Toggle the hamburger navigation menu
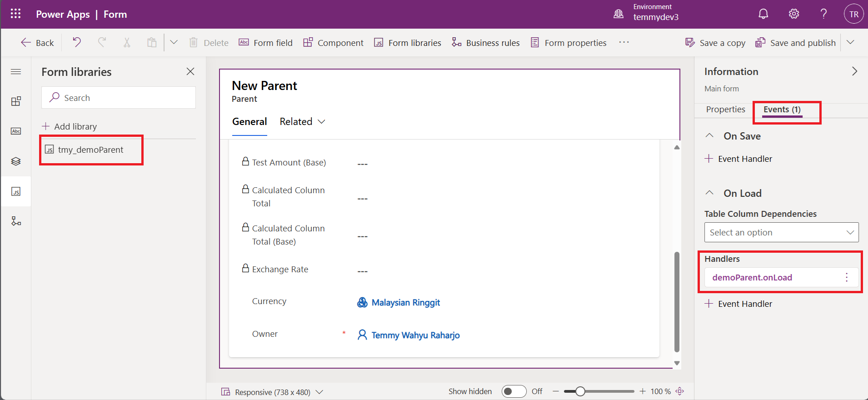Viewport: 868px width, 400px height. [16, 72]
